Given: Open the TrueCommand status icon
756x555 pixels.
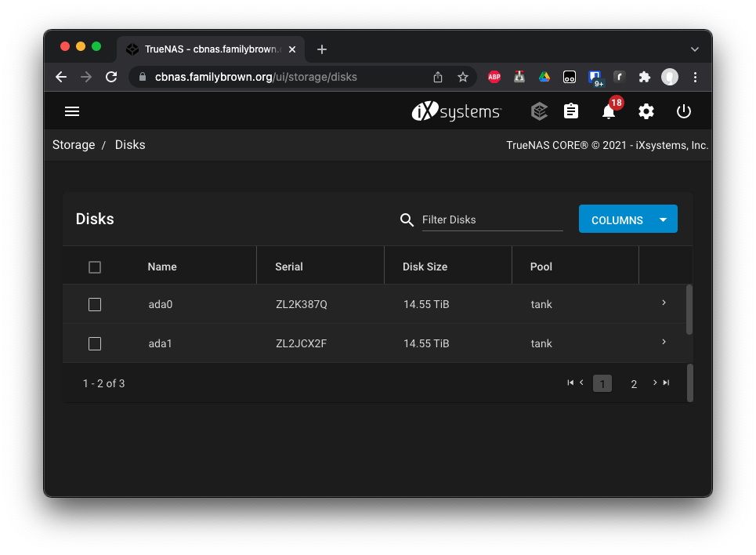Looking at the screenshot, I should tap(539, 111).
